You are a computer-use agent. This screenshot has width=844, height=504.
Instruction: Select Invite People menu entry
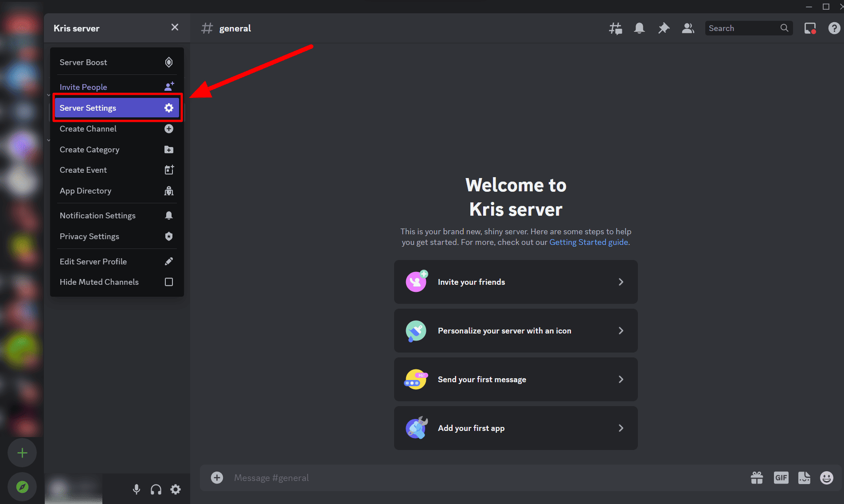(117, 87)
